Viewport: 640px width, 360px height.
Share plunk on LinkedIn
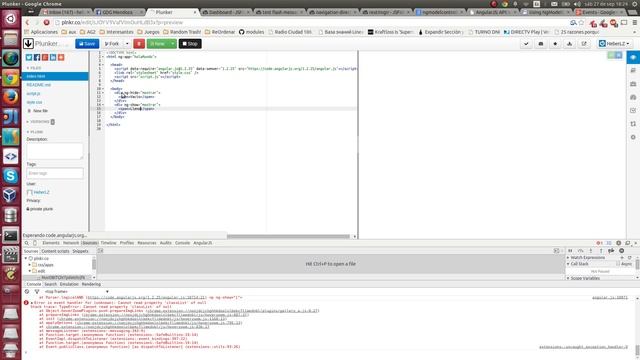point(53,58)
